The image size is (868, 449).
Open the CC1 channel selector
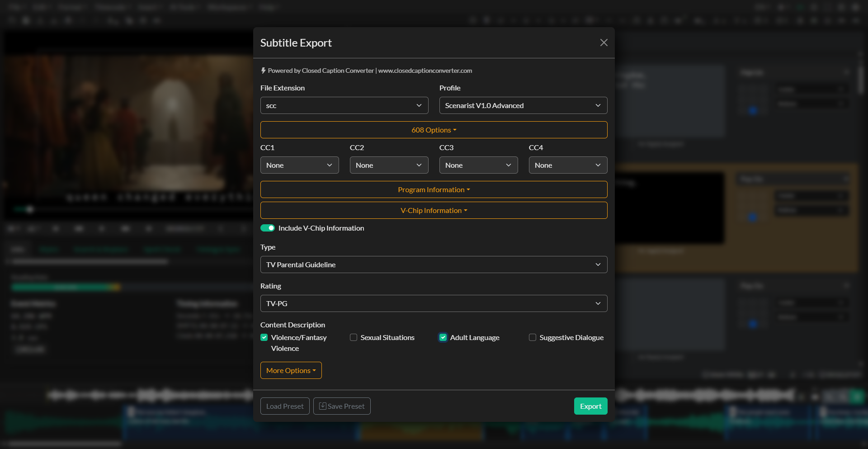pos(299,165)
